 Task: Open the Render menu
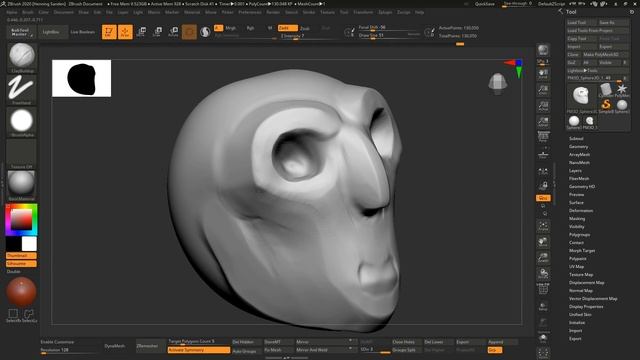273,12
